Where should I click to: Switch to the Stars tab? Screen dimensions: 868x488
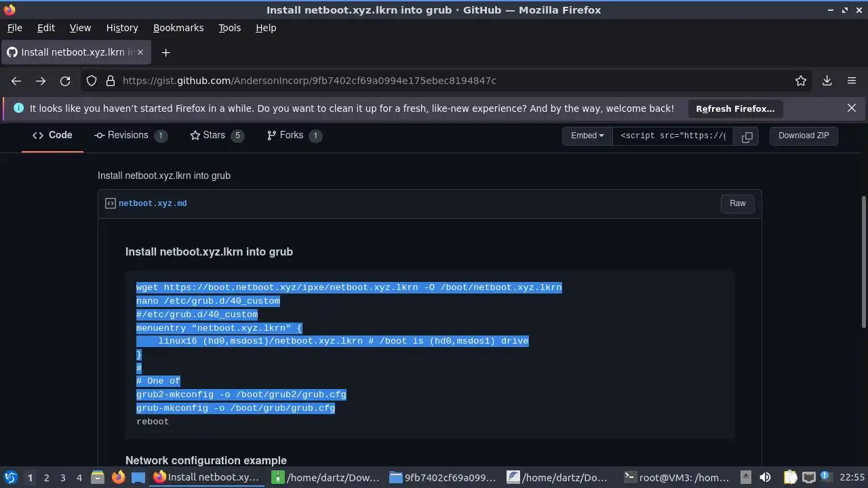217,136
